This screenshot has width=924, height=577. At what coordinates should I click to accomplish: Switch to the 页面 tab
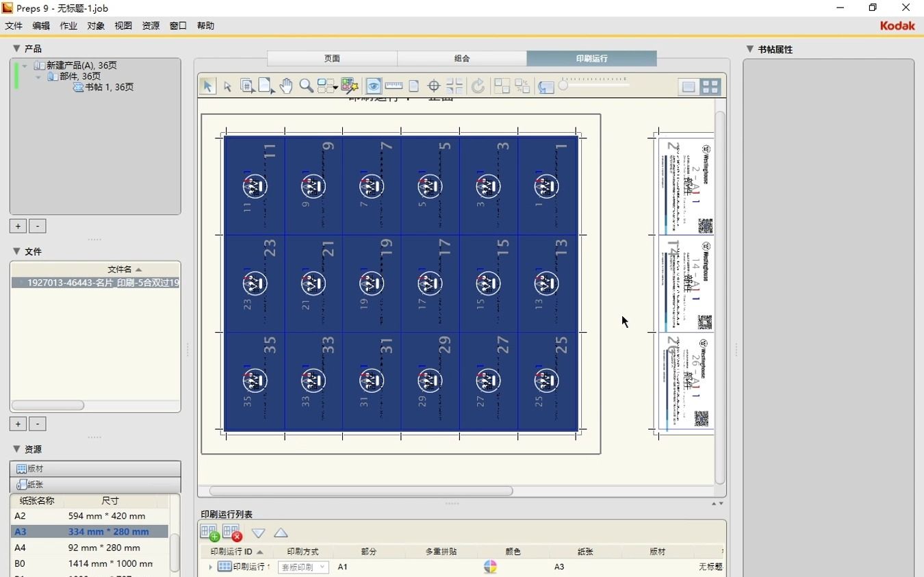332,58
